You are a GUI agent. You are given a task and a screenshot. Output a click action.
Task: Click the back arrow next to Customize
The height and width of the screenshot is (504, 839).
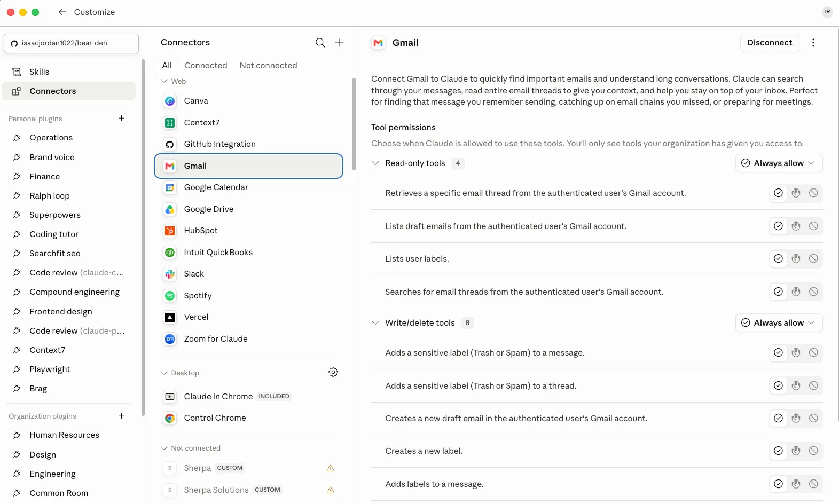(x=62, y=12)
